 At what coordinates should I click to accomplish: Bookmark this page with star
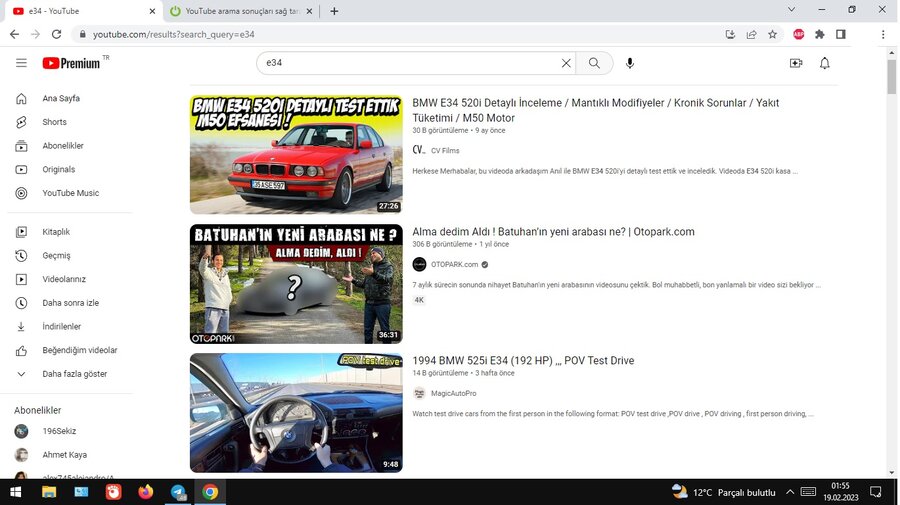773,34
